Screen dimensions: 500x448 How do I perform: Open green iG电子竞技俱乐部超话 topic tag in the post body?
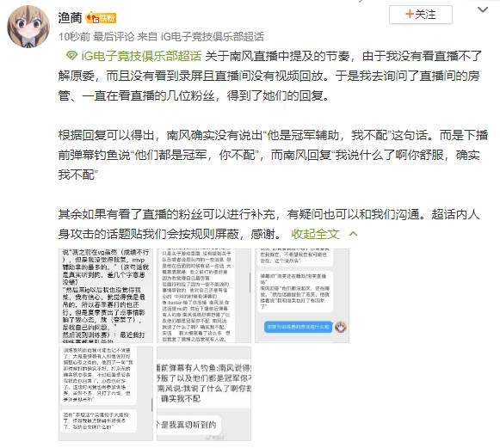click(142, 56)
